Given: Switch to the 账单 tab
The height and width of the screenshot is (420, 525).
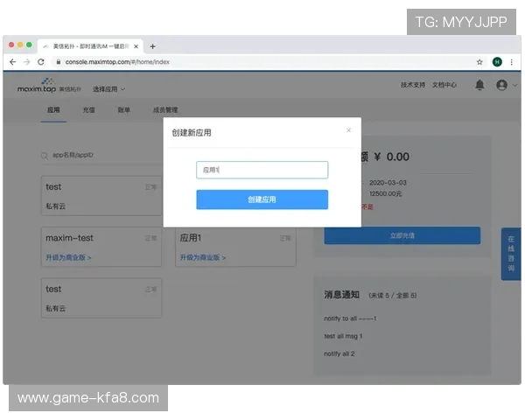Looking at the screenshot, I should click(124, 110).
